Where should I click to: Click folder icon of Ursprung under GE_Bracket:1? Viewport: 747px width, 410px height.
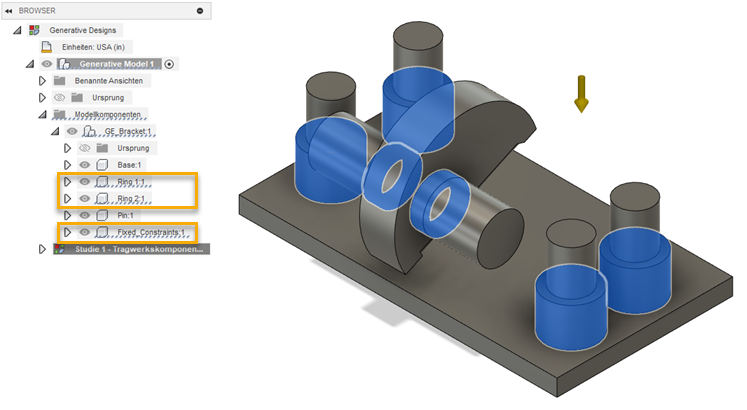click(102, 148)
